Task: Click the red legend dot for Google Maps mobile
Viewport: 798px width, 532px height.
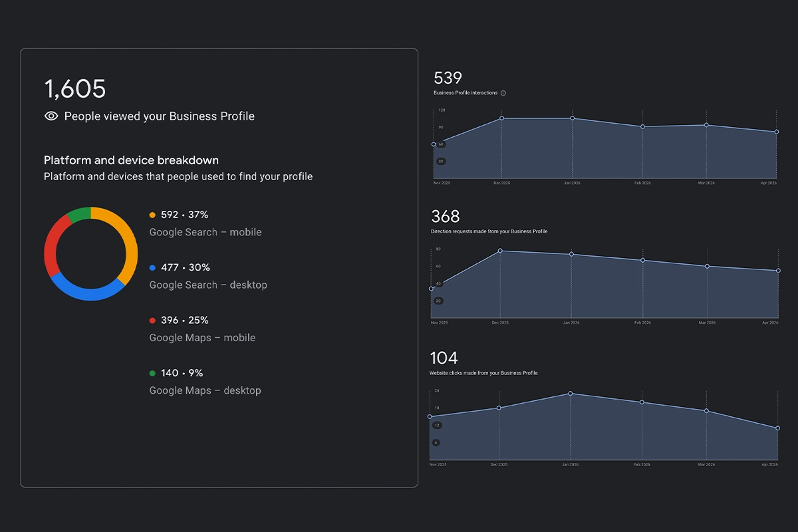Action: [x=152, y=321]
